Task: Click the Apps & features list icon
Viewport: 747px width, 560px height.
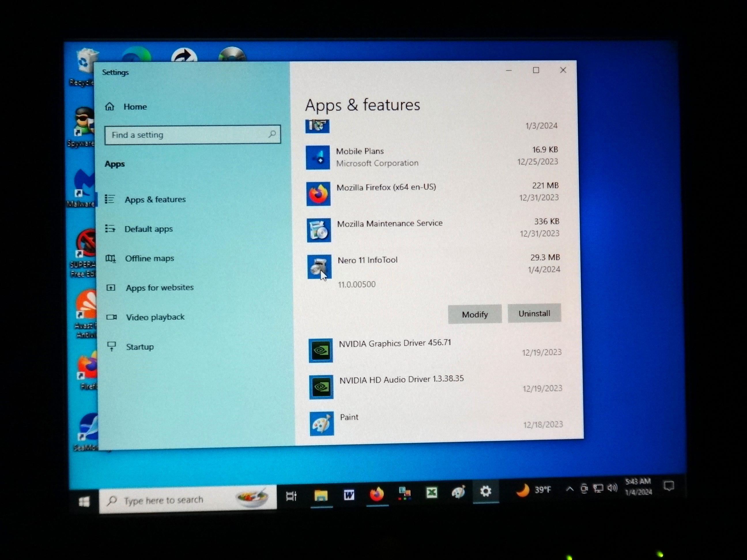Action: pos(110,199)
